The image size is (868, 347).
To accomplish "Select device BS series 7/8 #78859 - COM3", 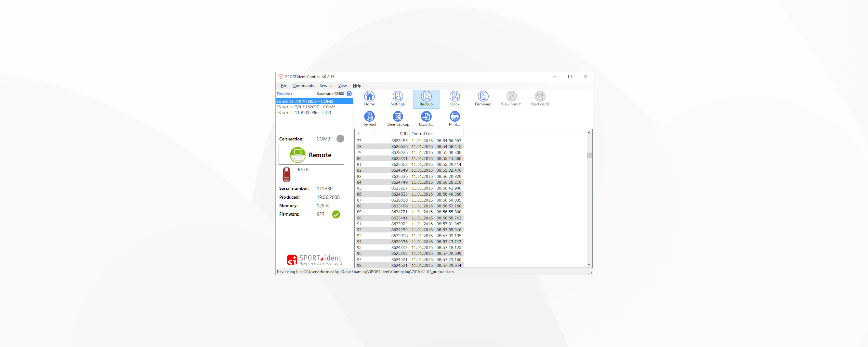I will [x=314, y=101].
